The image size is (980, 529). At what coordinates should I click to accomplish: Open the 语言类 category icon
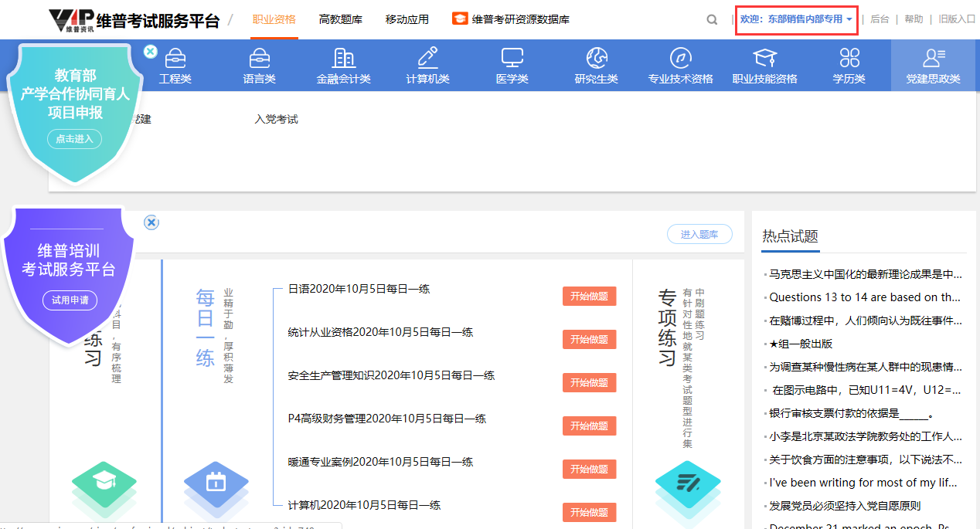point(259,59)
